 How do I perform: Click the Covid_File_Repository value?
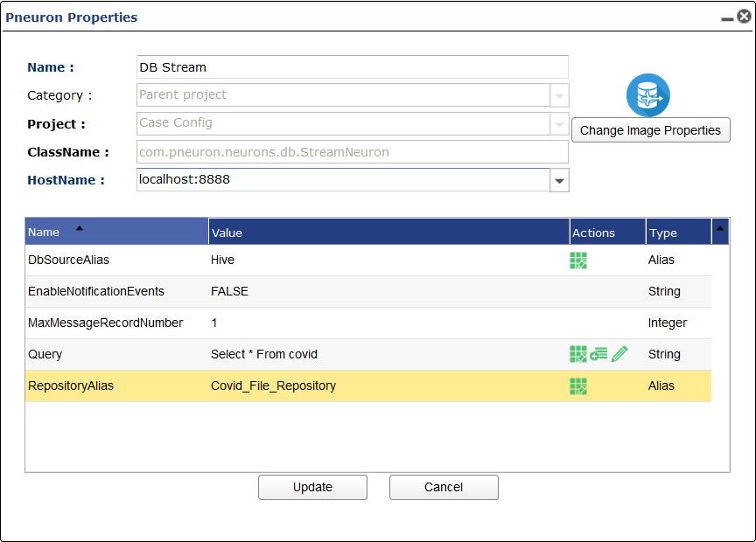click(x=273, y=386)
